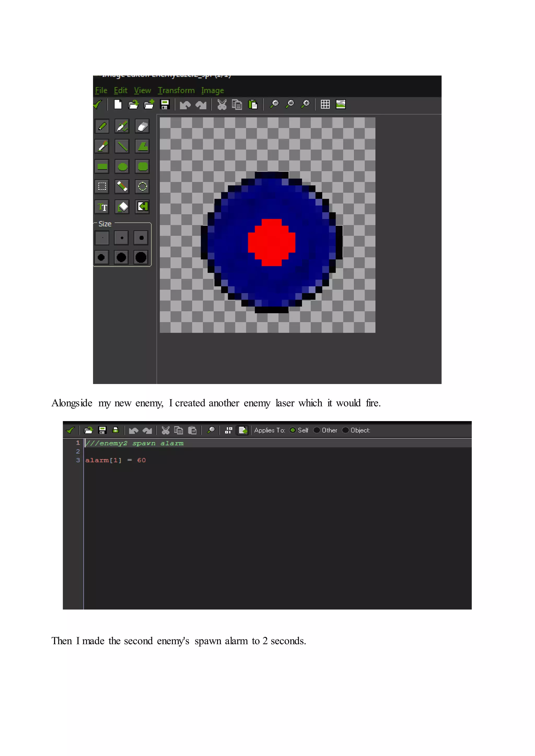
Task: Zoom in on the sprite canvas
Action: [306, 104]
